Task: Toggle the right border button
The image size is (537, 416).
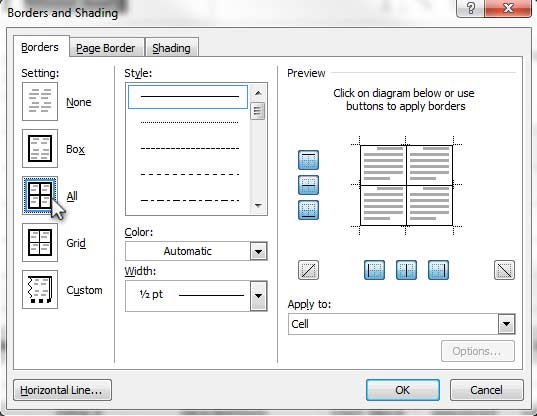Action: [438, 270]
